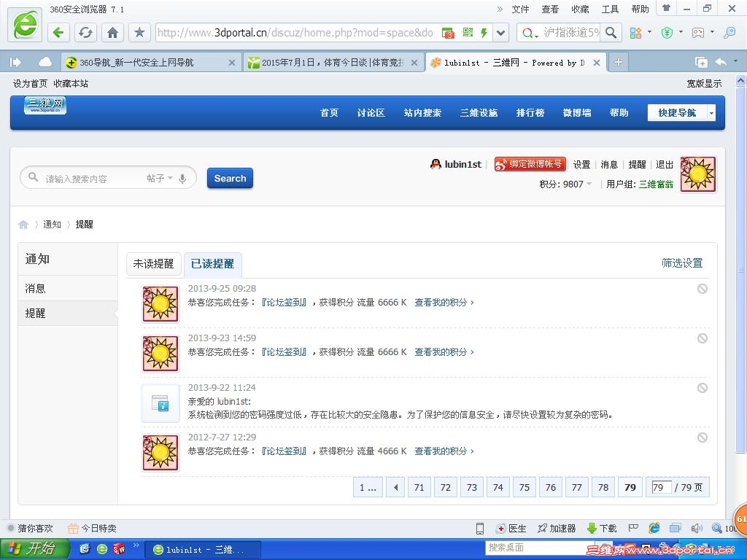Reload the page with refresh icon
747x560 pixels.
click(x=86, y=32)
